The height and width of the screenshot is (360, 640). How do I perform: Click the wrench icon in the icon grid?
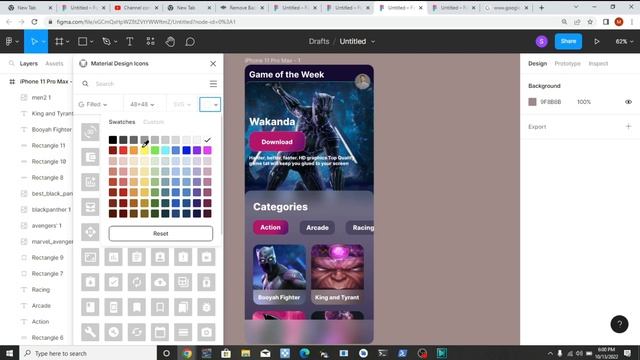(90, 332)
